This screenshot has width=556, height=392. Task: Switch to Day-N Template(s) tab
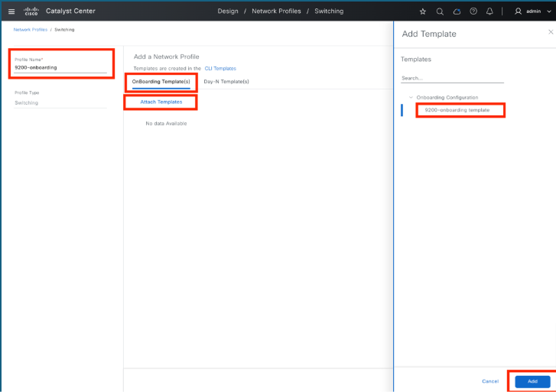226,82
